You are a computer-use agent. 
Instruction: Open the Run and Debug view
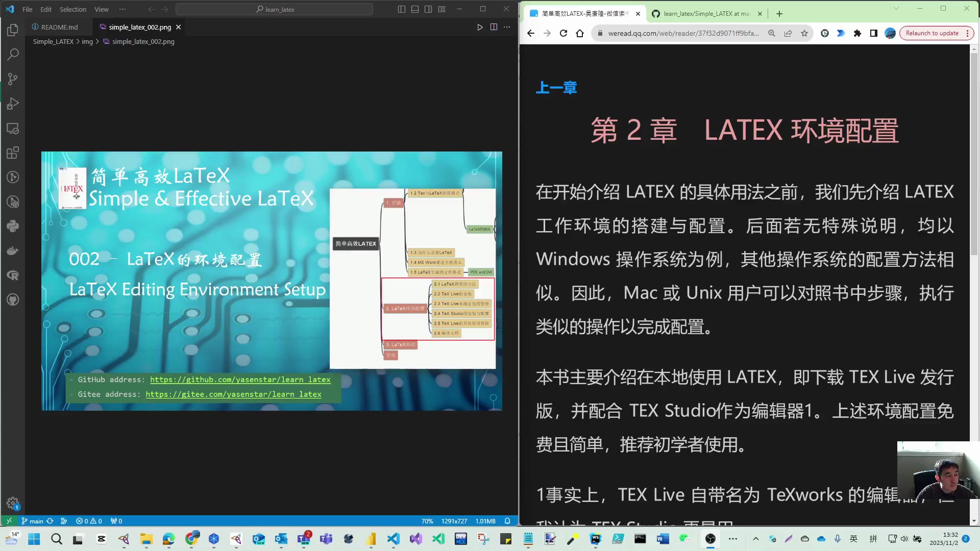[x=13, y=104]
